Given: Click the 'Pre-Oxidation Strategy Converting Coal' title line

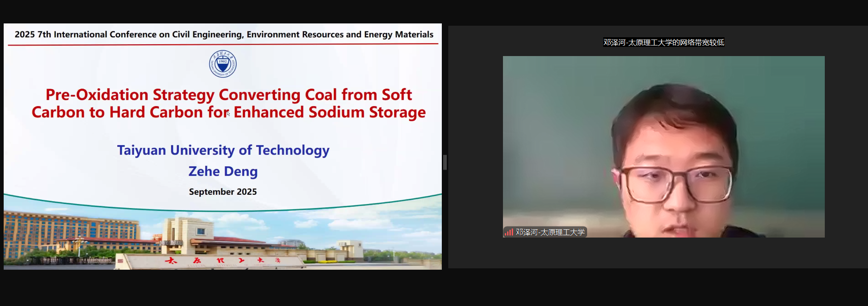Looking at the screenshot, I should pyautogui.click(x=228, y=95).
